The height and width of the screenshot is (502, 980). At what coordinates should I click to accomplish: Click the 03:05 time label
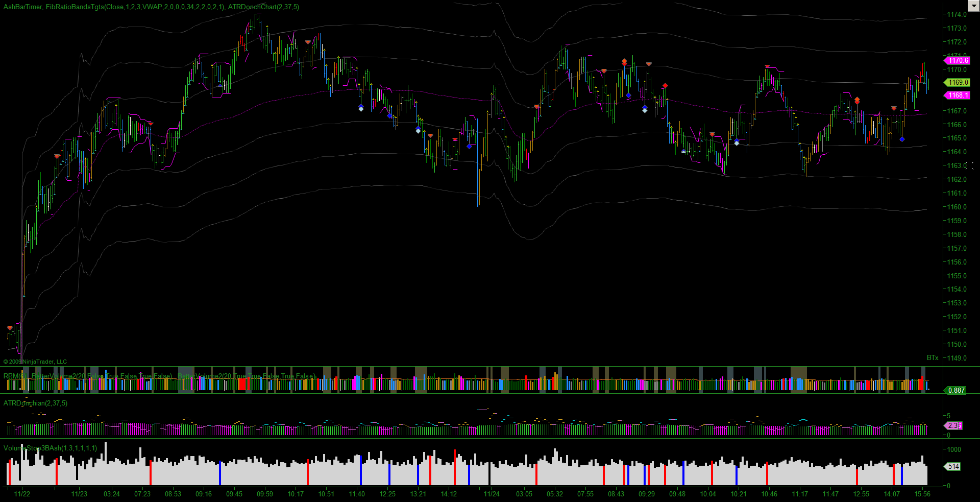[x=524, y=494]
